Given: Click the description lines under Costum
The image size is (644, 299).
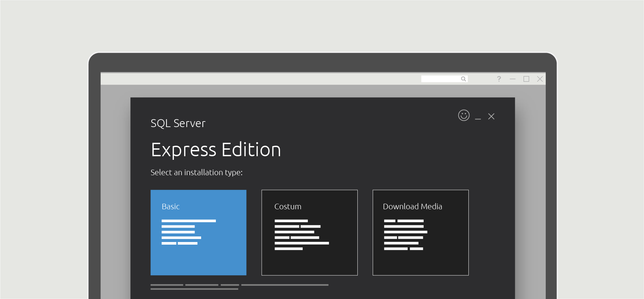Looking at the screenshot, I should pos(301,235).
